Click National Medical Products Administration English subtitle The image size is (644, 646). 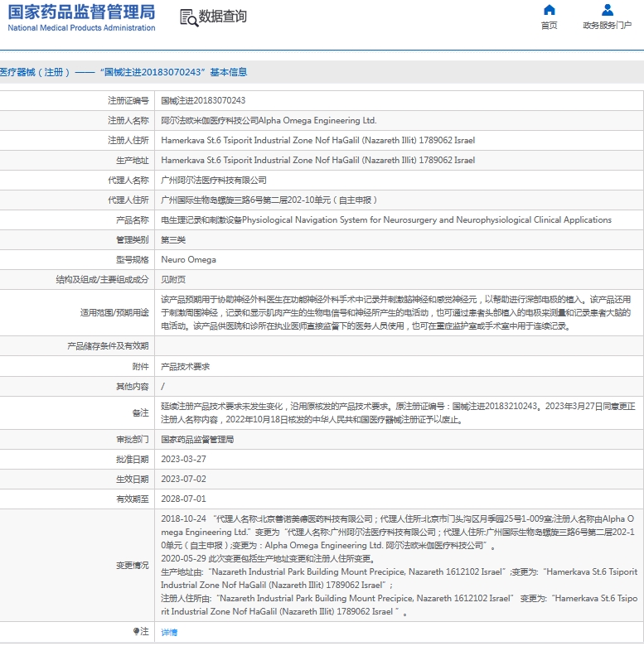(x=81, y=28)
